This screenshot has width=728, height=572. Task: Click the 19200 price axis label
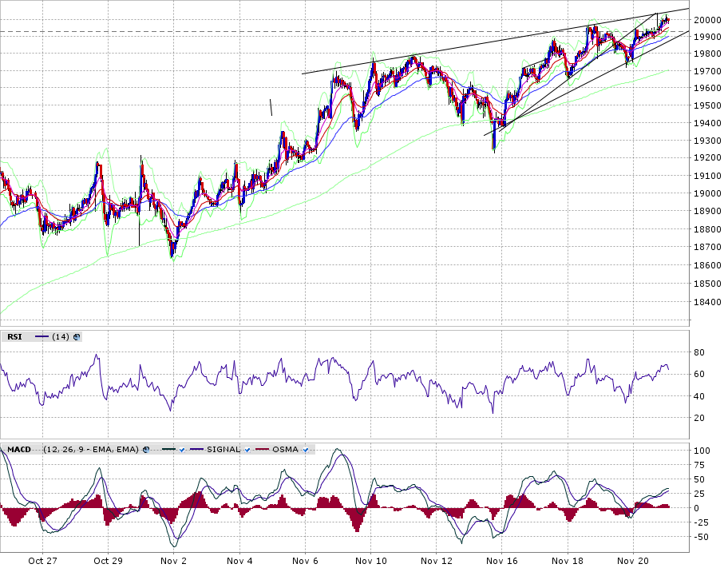[x=707, y=158]
